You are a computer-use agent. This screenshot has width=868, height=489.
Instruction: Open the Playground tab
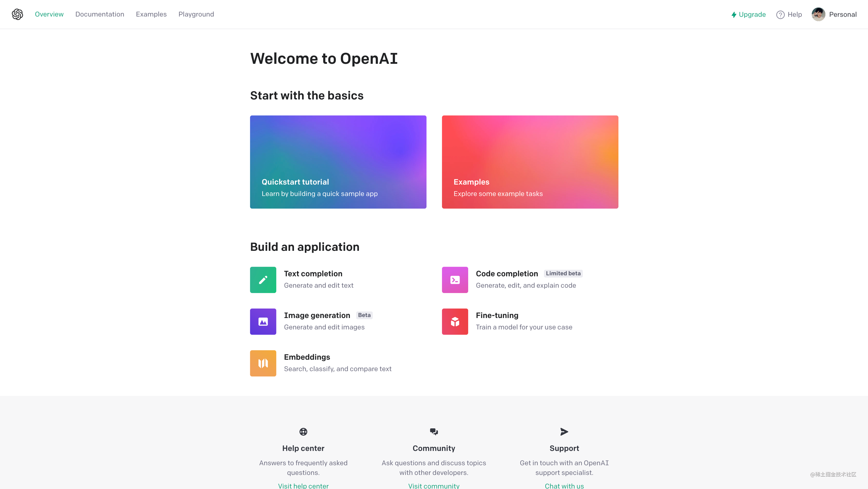(x=196, y=14)
